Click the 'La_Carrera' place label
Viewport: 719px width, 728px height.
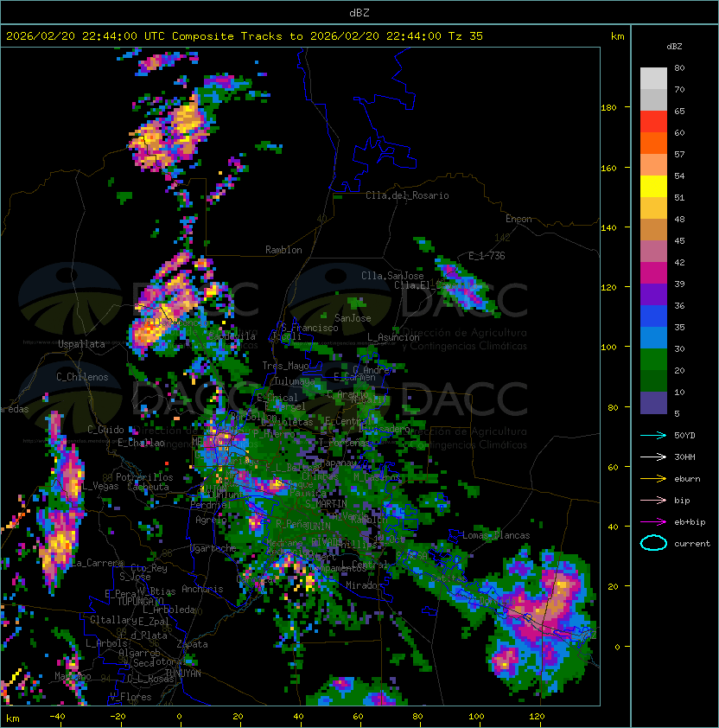tap(98, 563)
